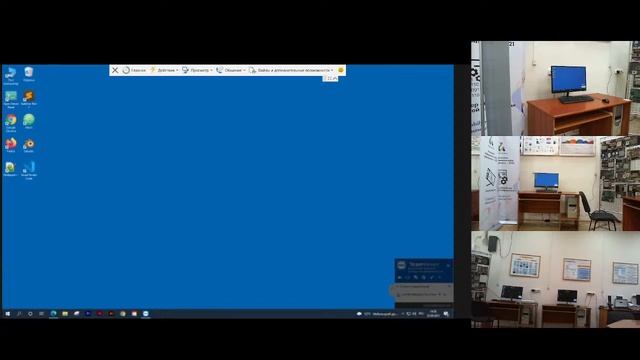Select the top camera feed with single monitor
Image resolution: width=640 pixels, height=360 pixels.
(556, 88)
